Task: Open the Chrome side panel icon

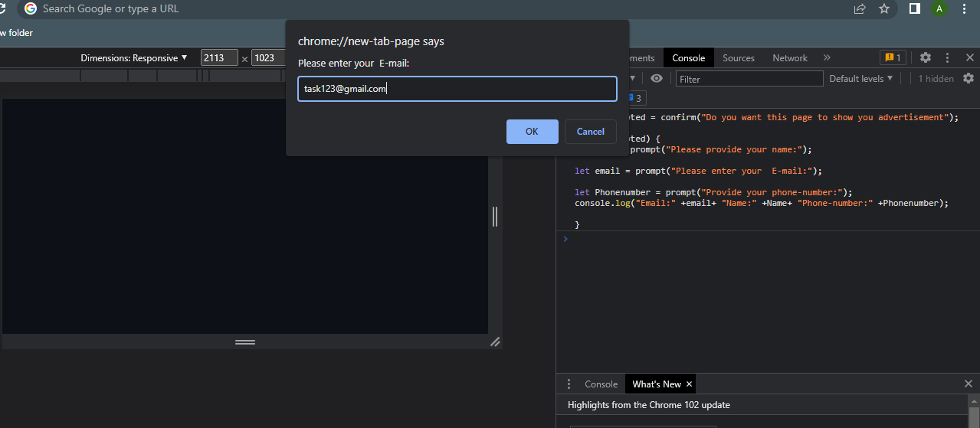Action: (x=915, y=8)
